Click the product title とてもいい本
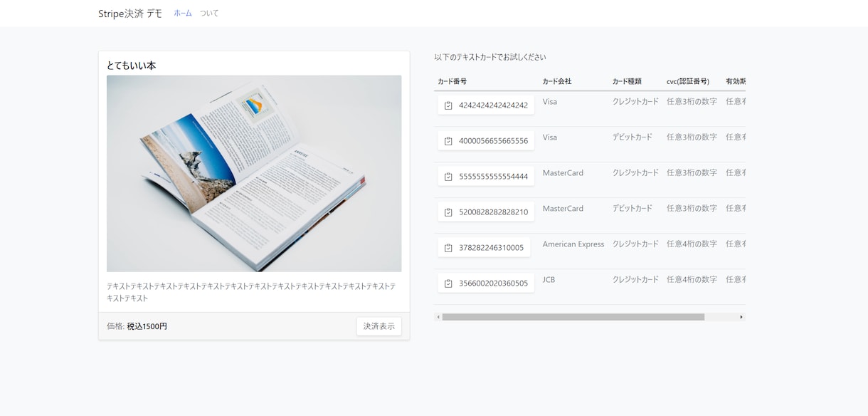Image resolution: width=868 pixels, height=416 pixels. click(132, 65)
